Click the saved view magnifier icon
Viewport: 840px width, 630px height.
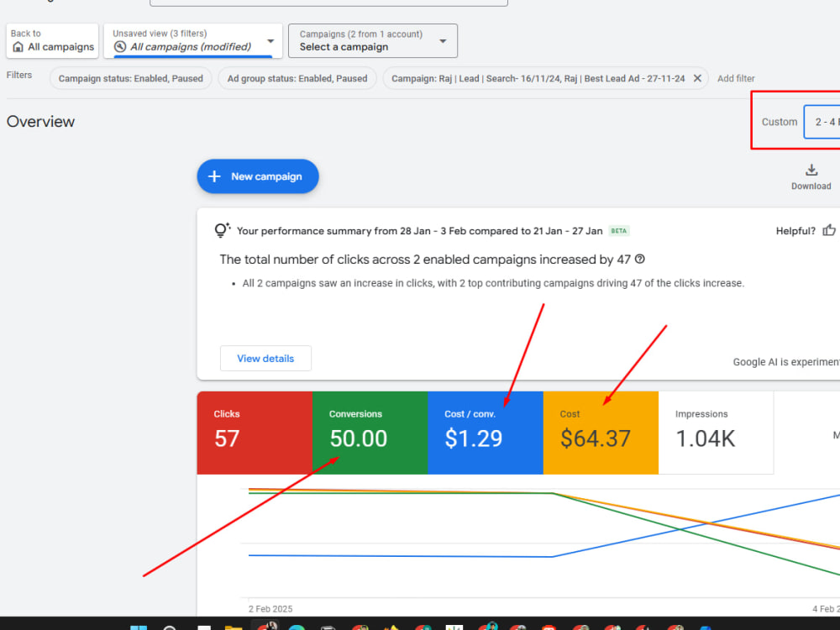coord(120,47)
